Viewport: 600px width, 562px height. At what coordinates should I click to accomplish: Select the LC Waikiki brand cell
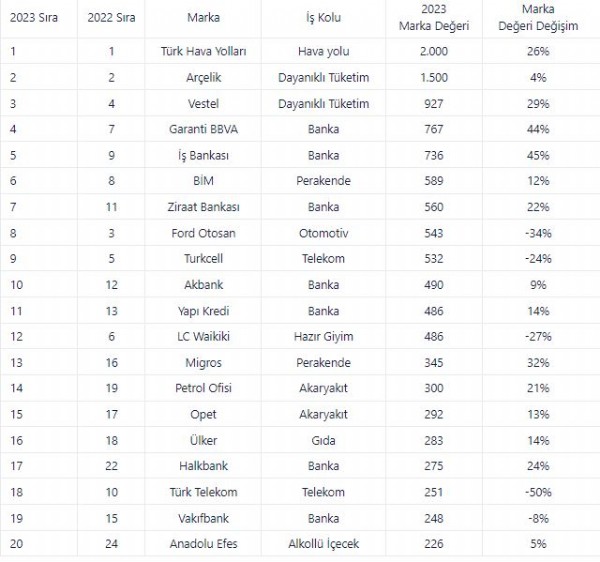pyautogui.click(x=203, y=336)
